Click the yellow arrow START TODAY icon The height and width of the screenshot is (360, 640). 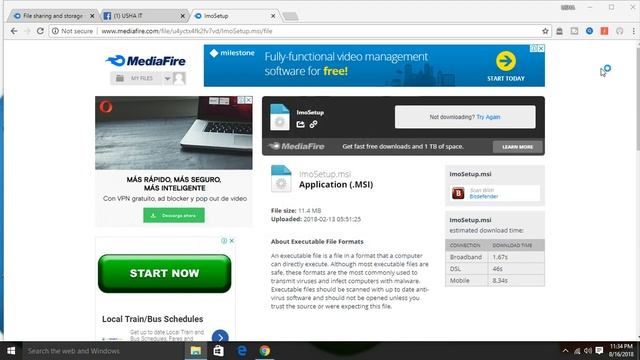click(506, 61)
